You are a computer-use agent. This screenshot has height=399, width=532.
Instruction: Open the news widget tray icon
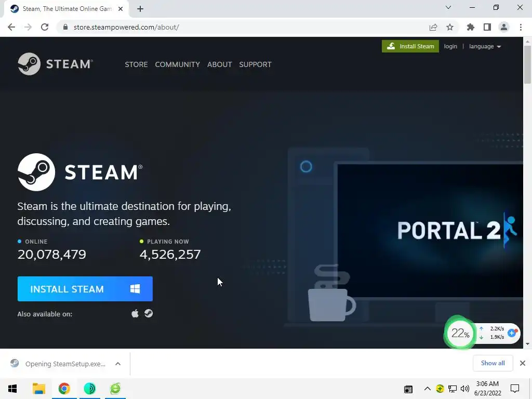(x=408, y=389)
